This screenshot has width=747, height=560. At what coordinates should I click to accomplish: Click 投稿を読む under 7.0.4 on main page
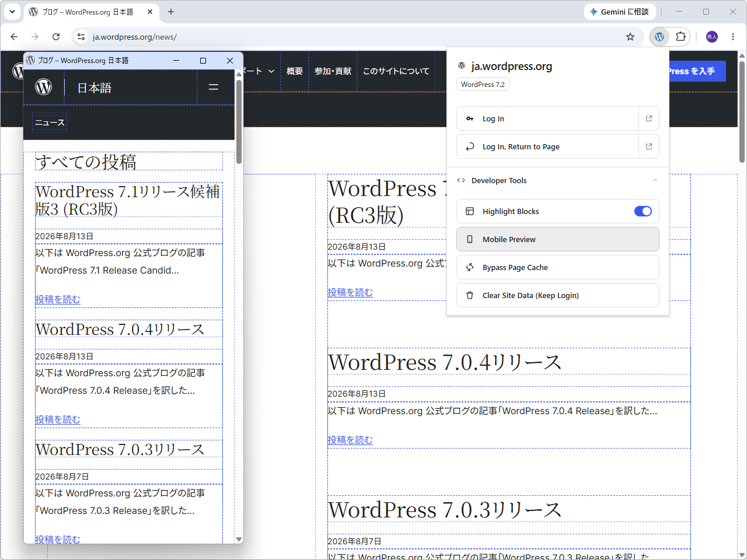pyautogui.click(x=350, y=440)
